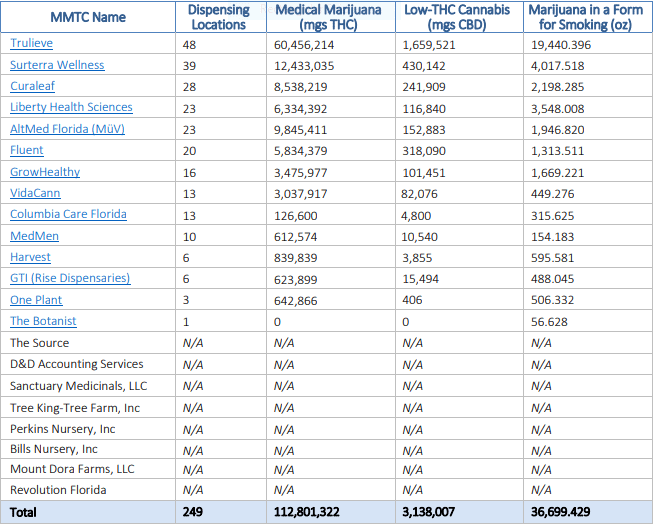
Task: Select smoking value 449.276
Action: 553,194
